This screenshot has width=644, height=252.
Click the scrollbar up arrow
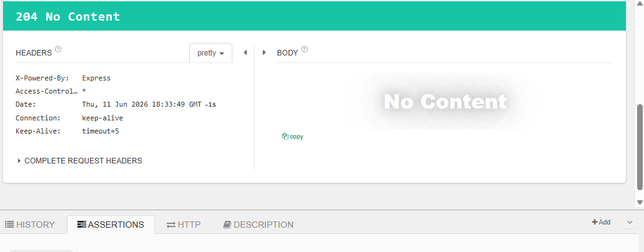(x=640, y=3)
